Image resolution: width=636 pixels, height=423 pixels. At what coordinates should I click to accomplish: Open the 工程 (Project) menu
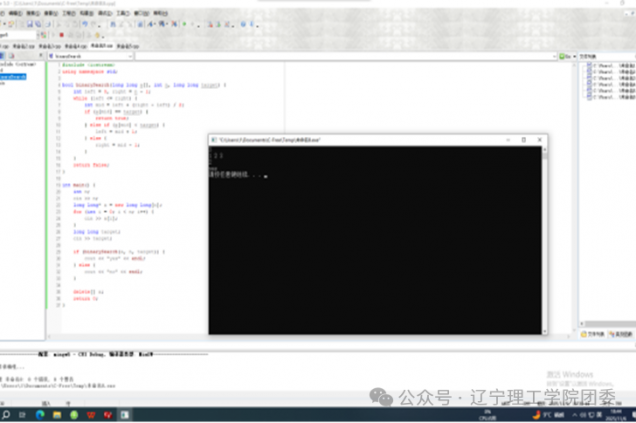(x=69, y=13)
